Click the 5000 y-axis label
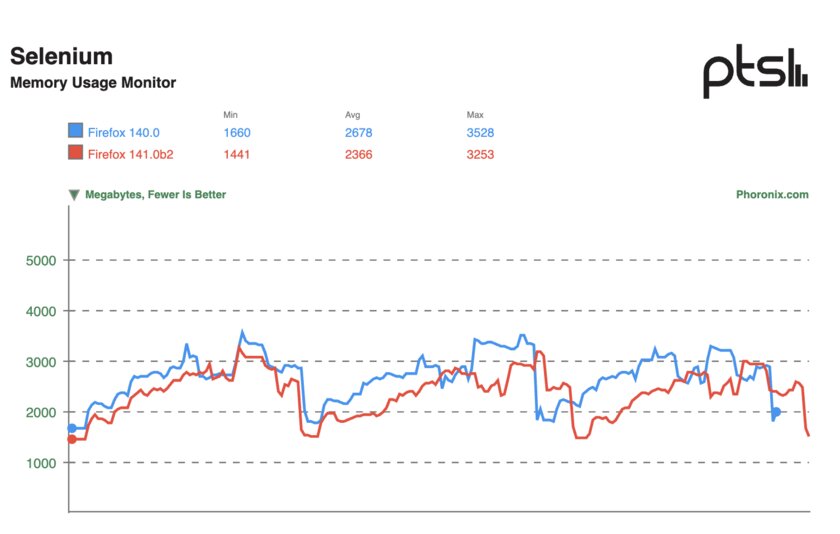840x534 pixels. [41, 261]
